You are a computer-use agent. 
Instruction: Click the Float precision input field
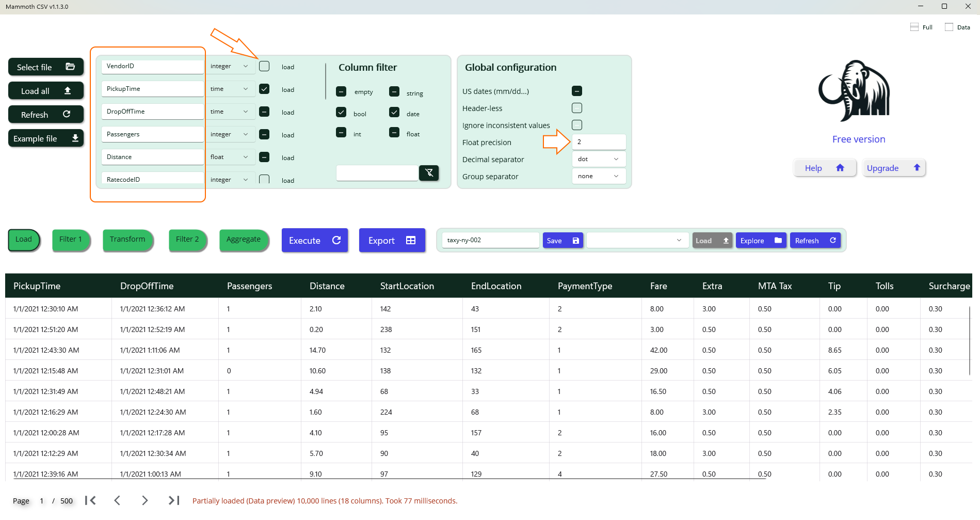599,142
